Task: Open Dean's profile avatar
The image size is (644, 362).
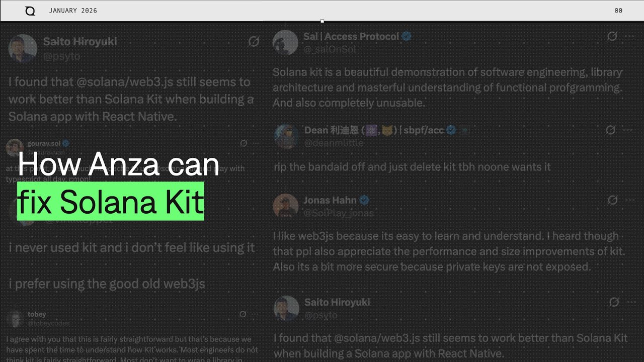Action: [286, 136]
